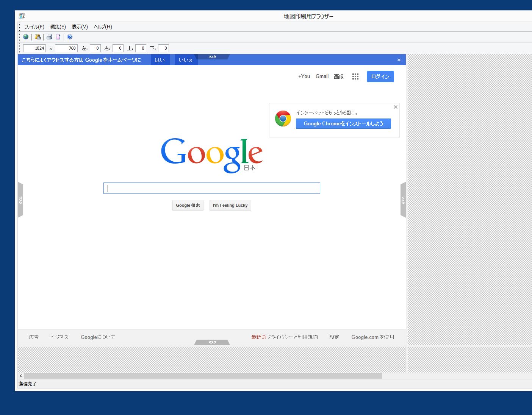Image resolution: width=532 pixels, height=415 pixels.
Task: Click the インターネットをもっと快適に。 promo text
Action: (327, 112)
